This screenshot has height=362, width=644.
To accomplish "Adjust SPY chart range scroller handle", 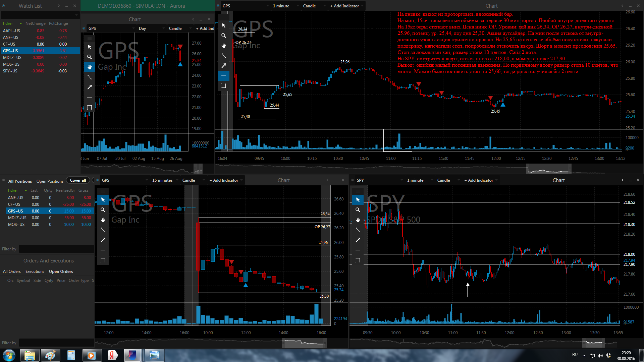I will click(x=594, y=343).
